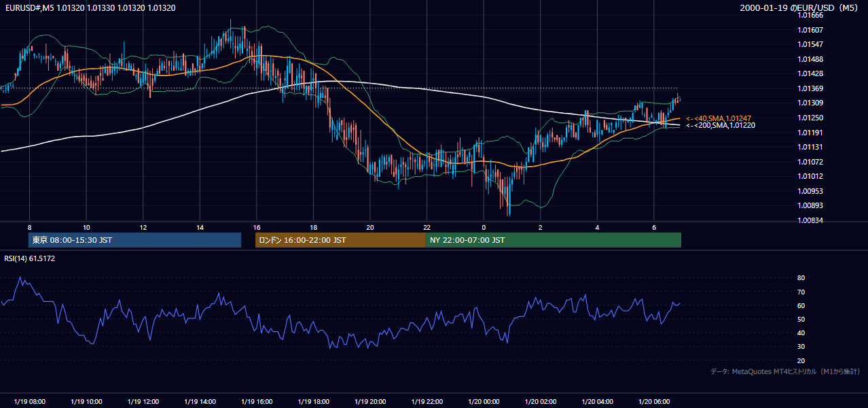Click the 1/19 14:00 time label

tap(200, 401)
